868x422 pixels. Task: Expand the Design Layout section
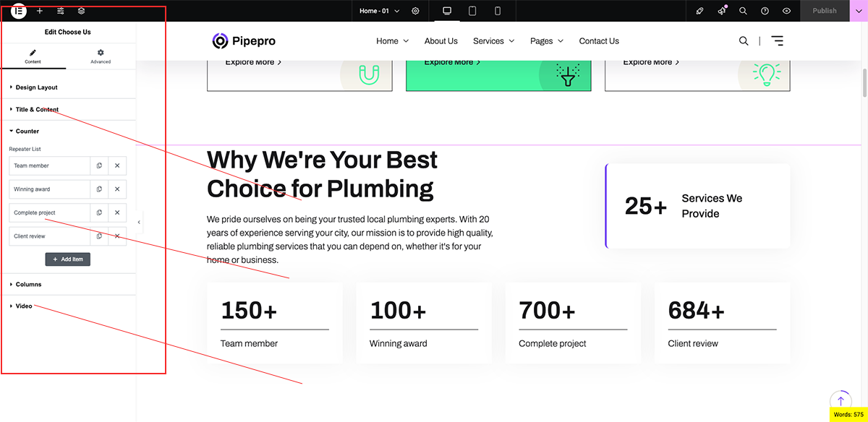pyautogui.click(x=36, y=87)
